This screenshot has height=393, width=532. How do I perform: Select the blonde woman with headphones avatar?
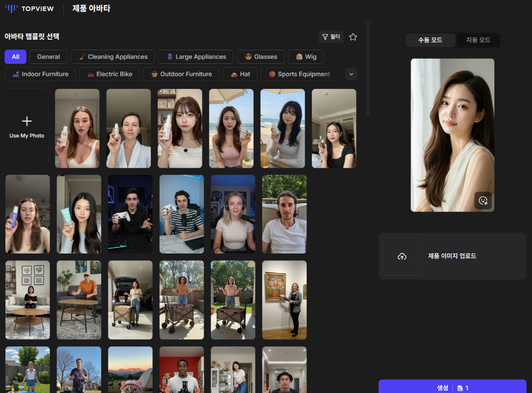point(233,214)
